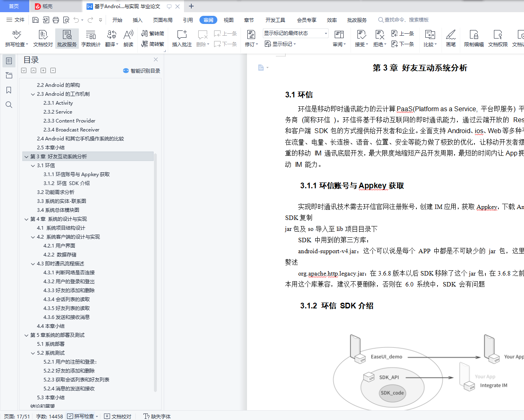Open the 显示标记的最终状态 dropdown
Viewport: 524px width, 420px height.
[x=295, y=33]
